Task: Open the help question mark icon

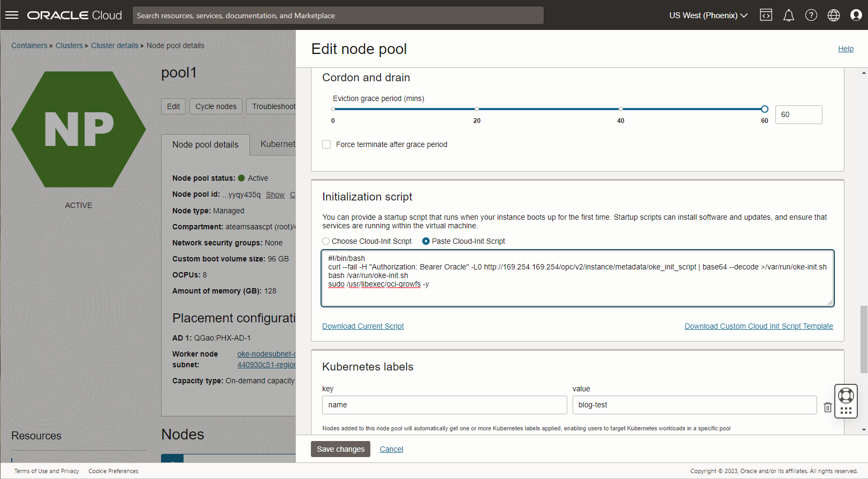Action: coord(811,15)
